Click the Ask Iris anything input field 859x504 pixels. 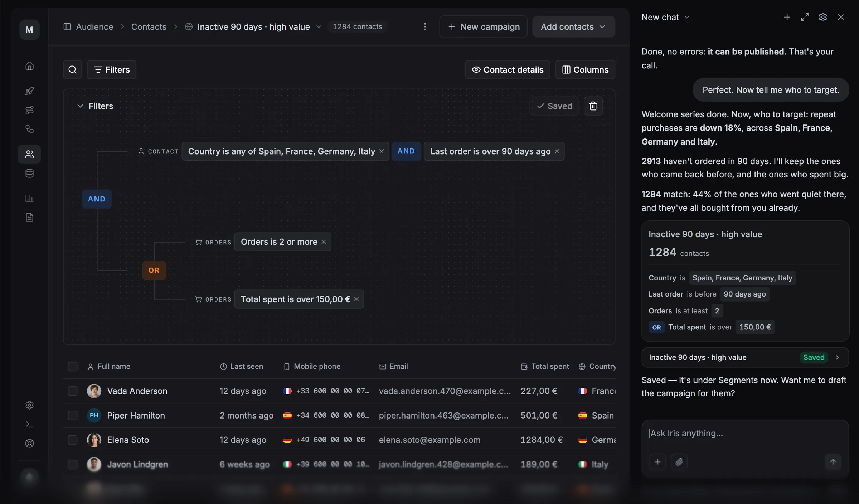tap(744, 434)
